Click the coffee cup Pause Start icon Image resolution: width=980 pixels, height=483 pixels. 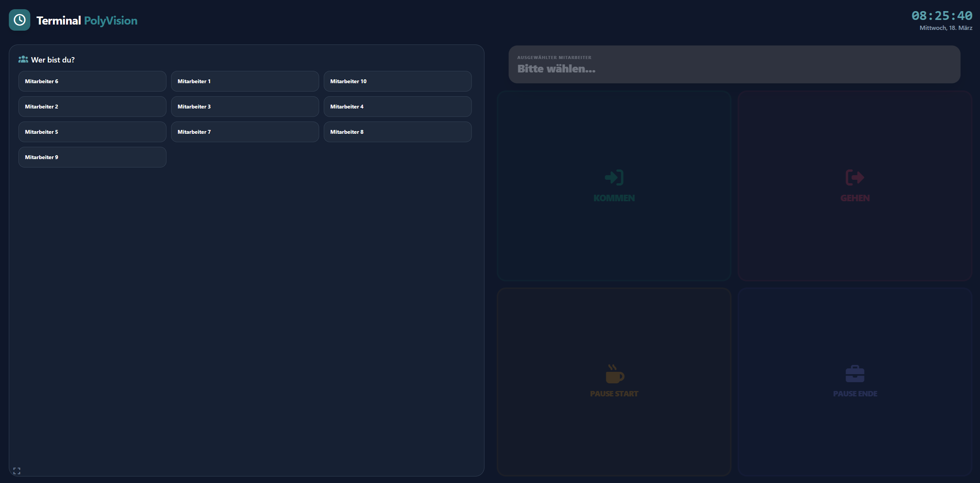(614, 374)
